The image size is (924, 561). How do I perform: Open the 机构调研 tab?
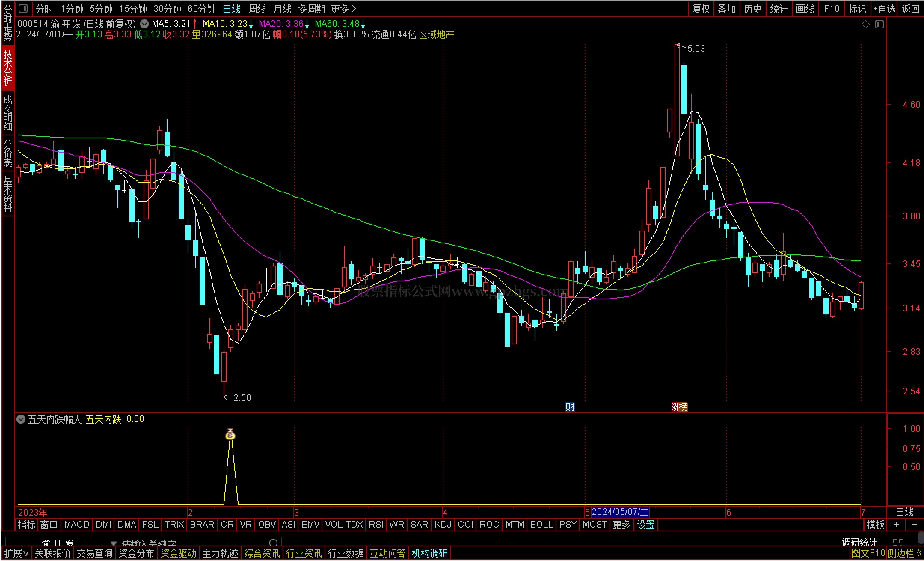click(429, 553)
